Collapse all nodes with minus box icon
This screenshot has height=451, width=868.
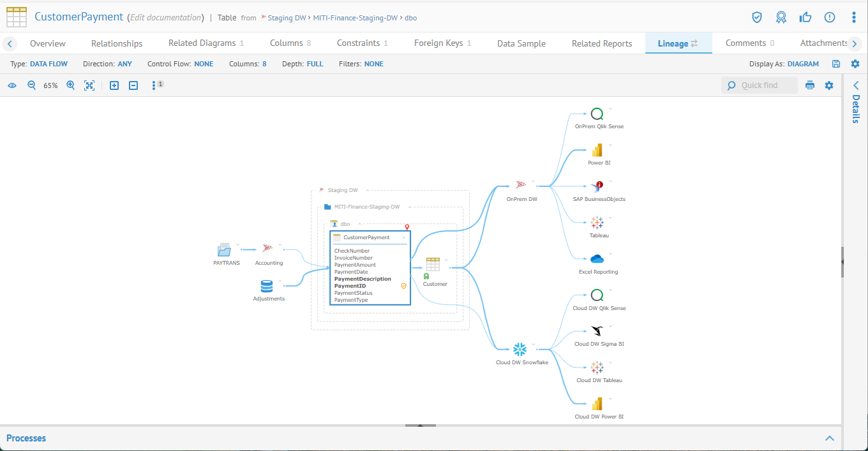point(133,85)
